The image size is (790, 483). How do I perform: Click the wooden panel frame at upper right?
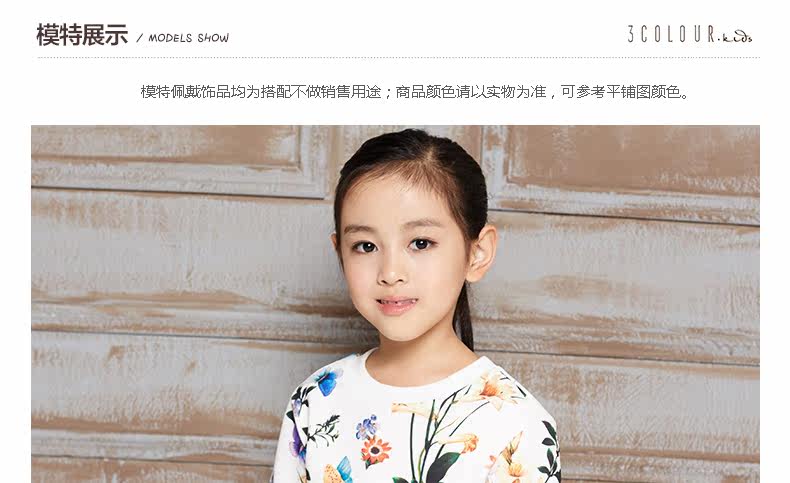coord(624,172)
